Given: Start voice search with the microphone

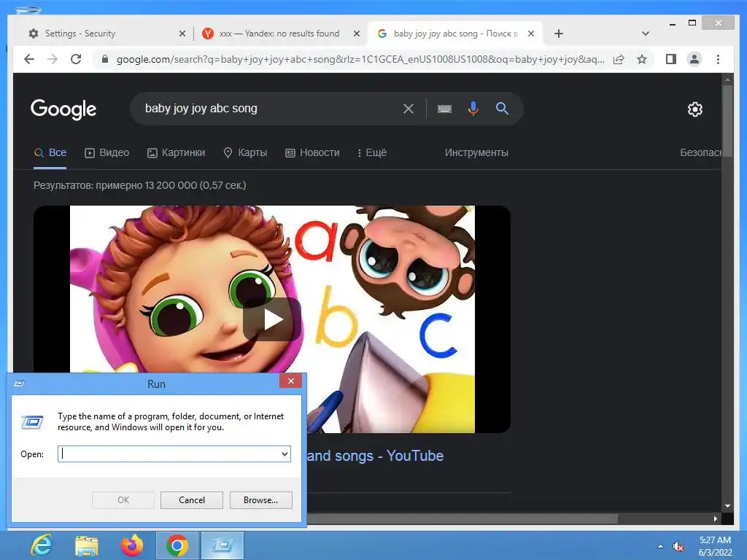Looking at the screenshot, I should tap(473, 109).
